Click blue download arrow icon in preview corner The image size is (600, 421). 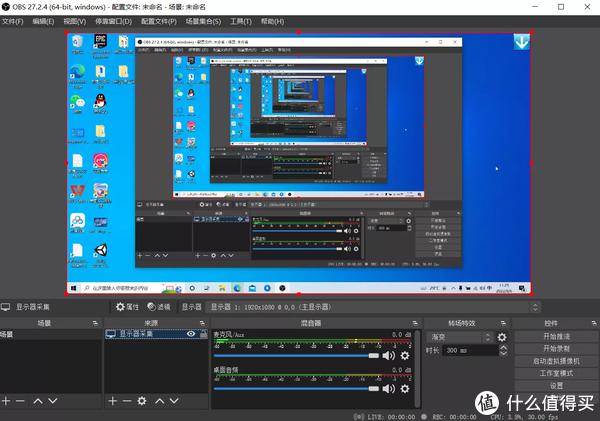521,42
